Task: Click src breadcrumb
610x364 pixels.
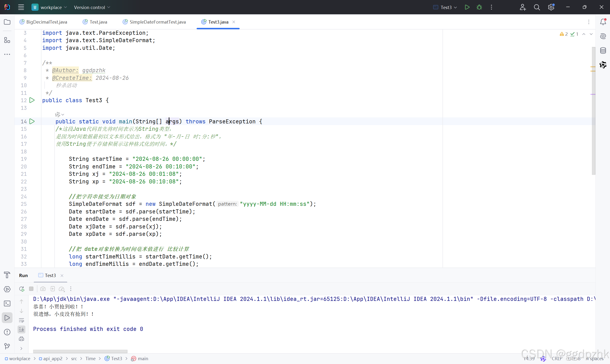Action: point(74,359)
